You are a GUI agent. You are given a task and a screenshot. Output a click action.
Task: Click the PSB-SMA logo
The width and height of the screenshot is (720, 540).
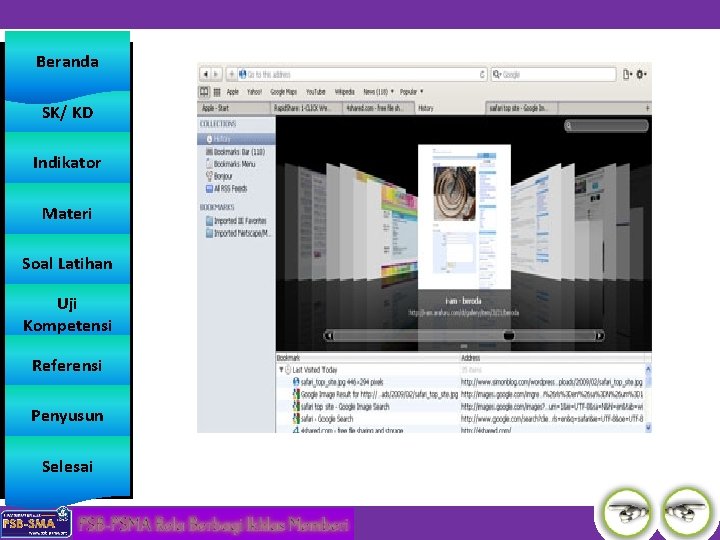tap(36, 523)
